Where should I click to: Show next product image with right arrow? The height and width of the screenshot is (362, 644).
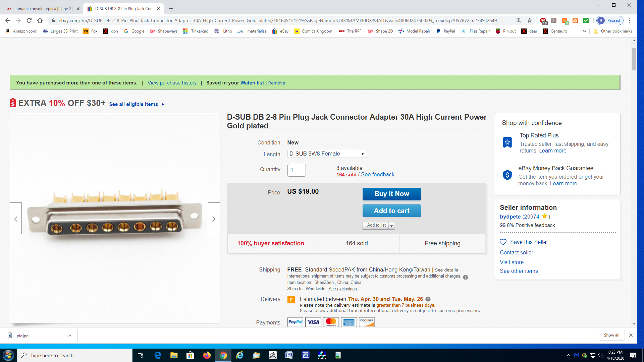pos(214,219)
